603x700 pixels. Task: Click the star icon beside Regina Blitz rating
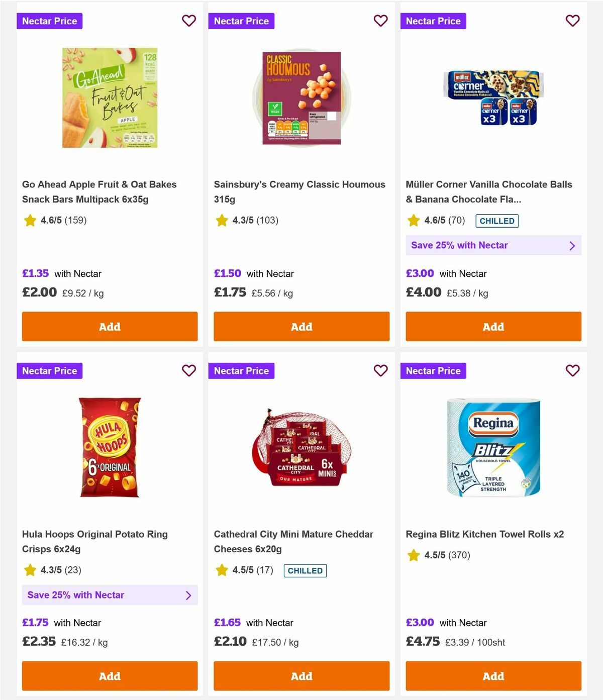(413, 555)
